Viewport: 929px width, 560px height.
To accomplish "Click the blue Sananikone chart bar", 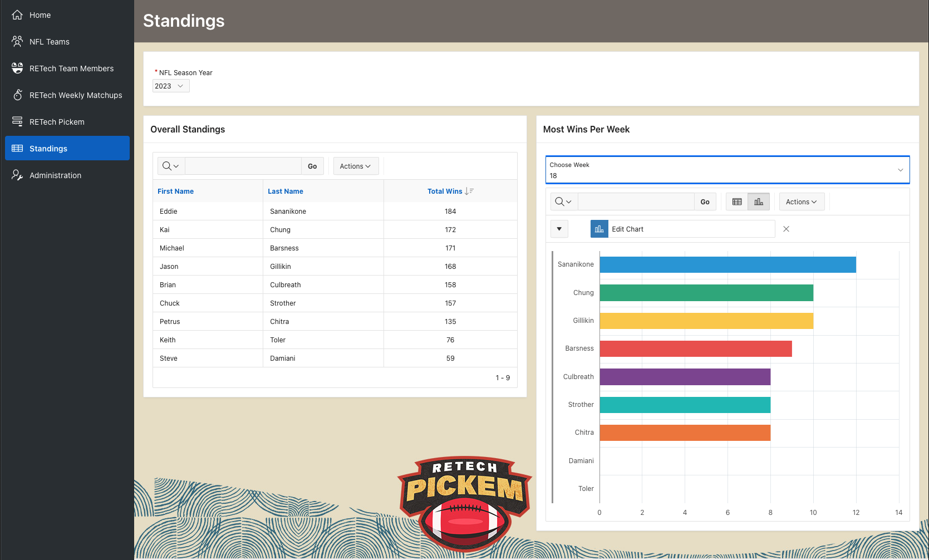I will [x=727, y=265].
